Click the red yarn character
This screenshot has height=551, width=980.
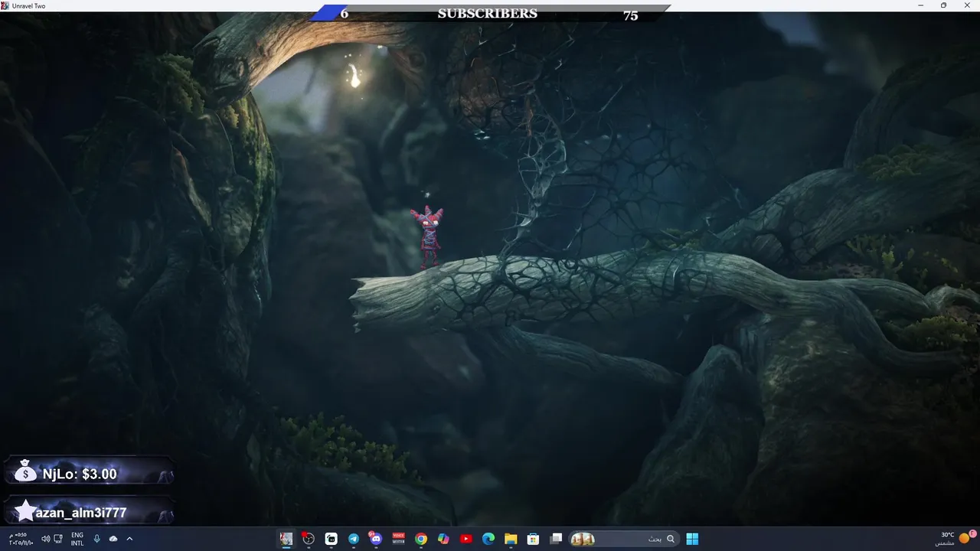[x=428, y=236]
